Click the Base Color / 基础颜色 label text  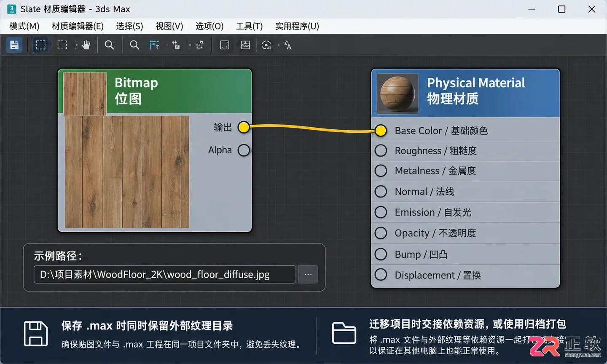441,131
